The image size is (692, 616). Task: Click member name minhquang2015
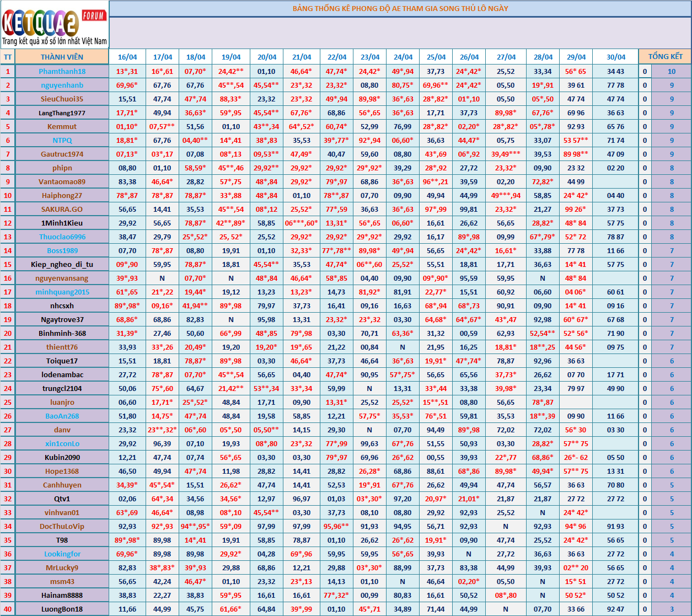[x=62, y=292]
